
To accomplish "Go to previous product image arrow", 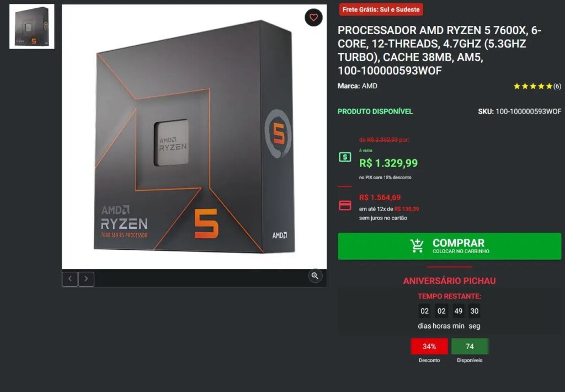I will click(70, 279).
